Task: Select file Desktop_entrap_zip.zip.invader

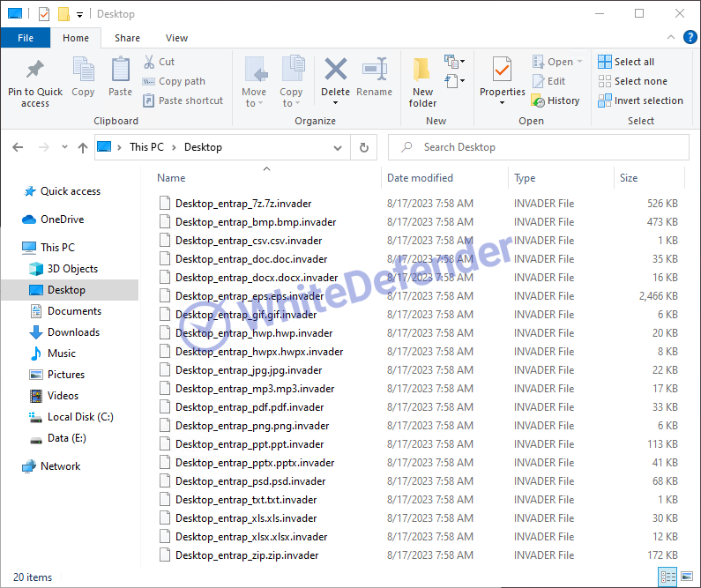Action: click(247, 555)
